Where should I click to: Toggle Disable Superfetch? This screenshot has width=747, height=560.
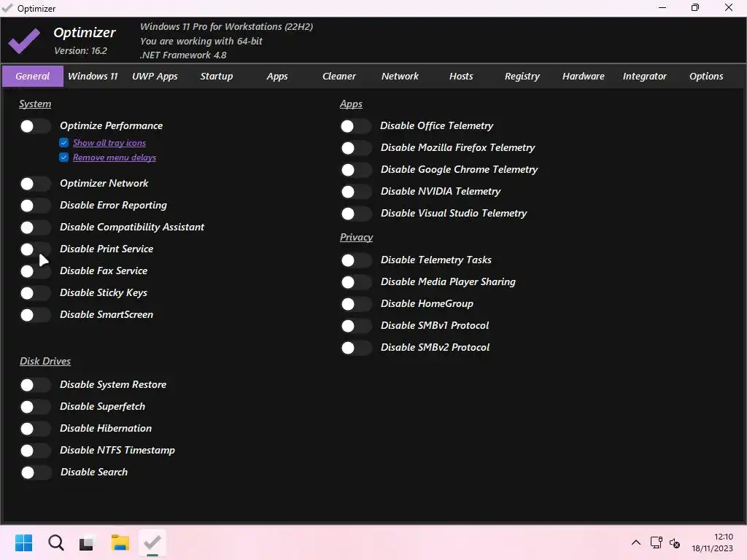click(35, 407)
